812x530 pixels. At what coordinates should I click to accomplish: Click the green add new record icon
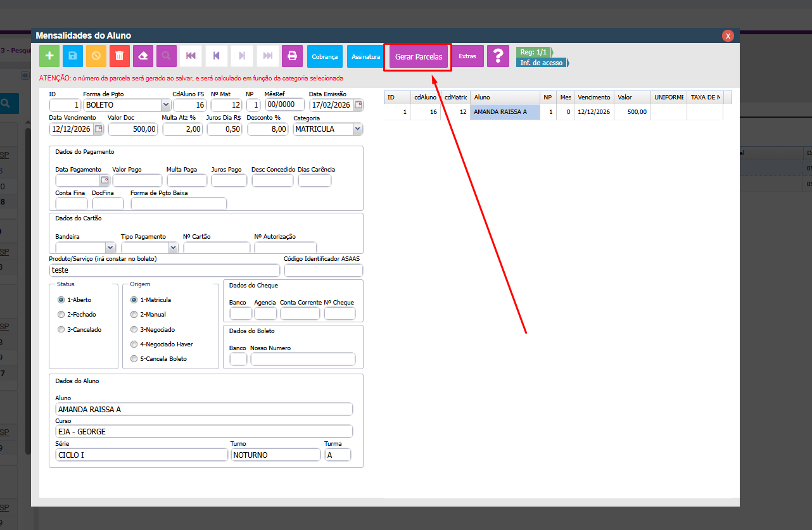49,56
